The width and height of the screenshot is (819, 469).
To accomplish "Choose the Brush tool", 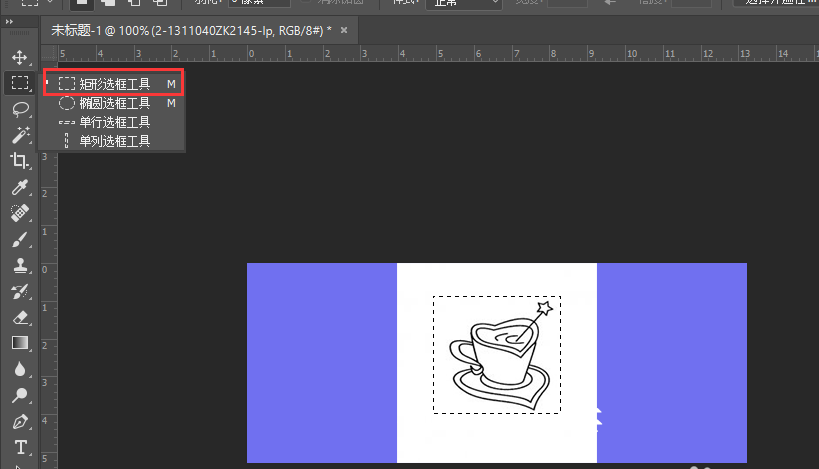I will (x=19, y=239).
